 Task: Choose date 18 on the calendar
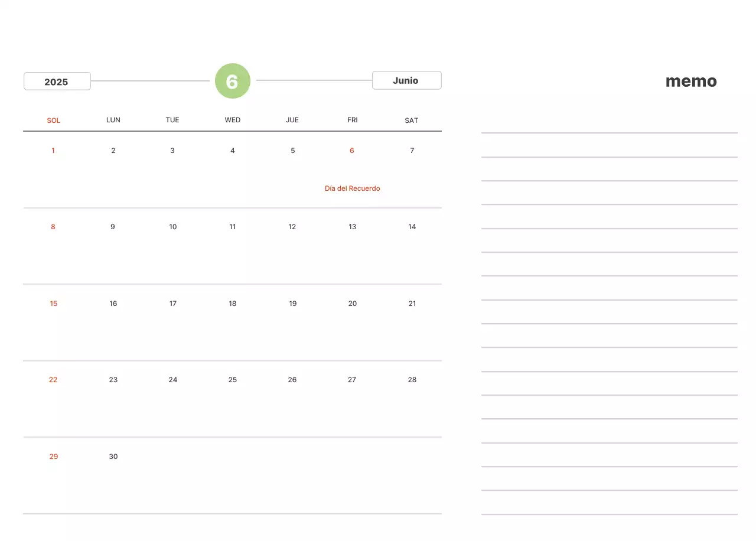pos(233,304)
